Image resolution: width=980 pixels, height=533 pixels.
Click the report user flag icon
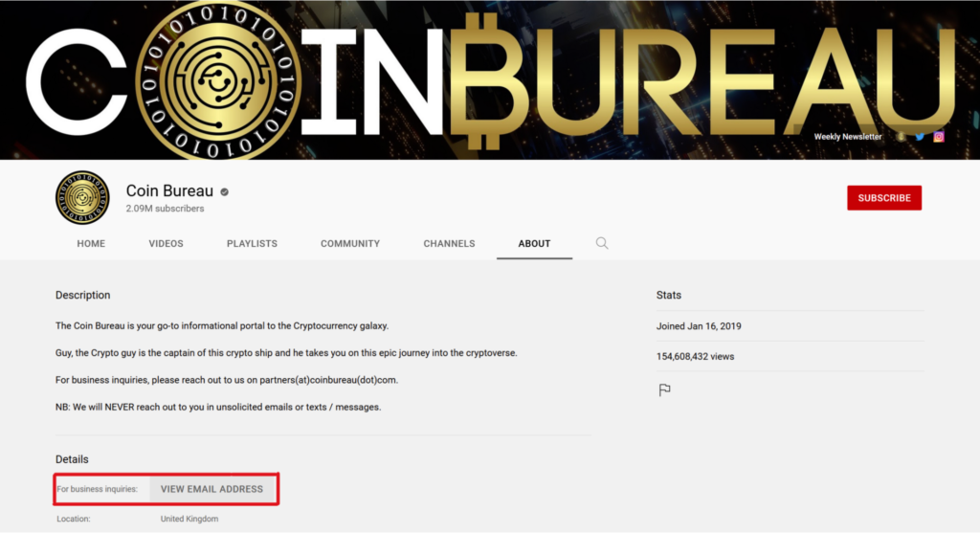tap(664, 389)
